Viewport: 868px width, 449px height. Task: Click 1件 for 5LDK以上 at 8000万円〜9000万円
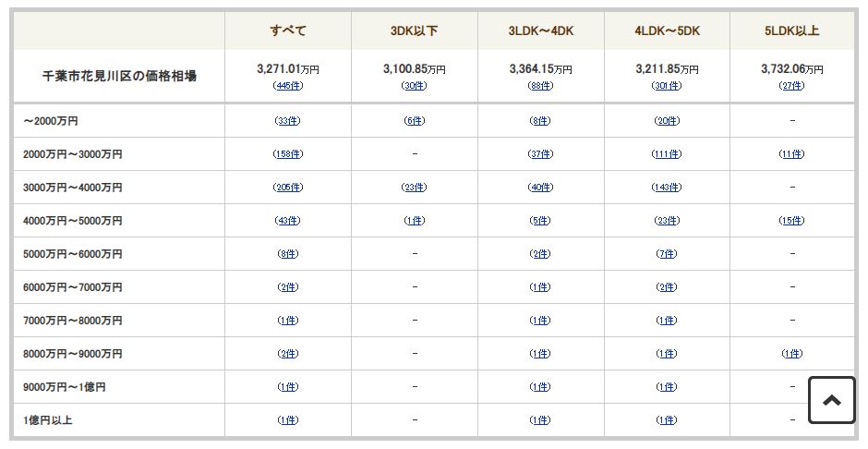point(791,353)
